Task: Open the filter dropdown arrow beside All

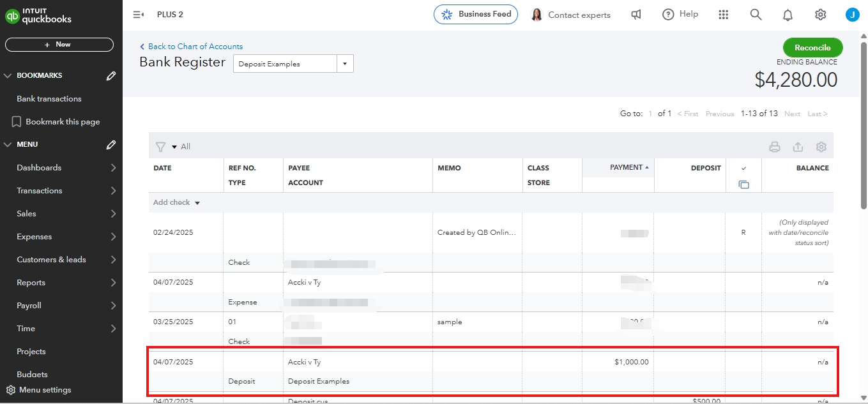Action: [x=174, y=147]
